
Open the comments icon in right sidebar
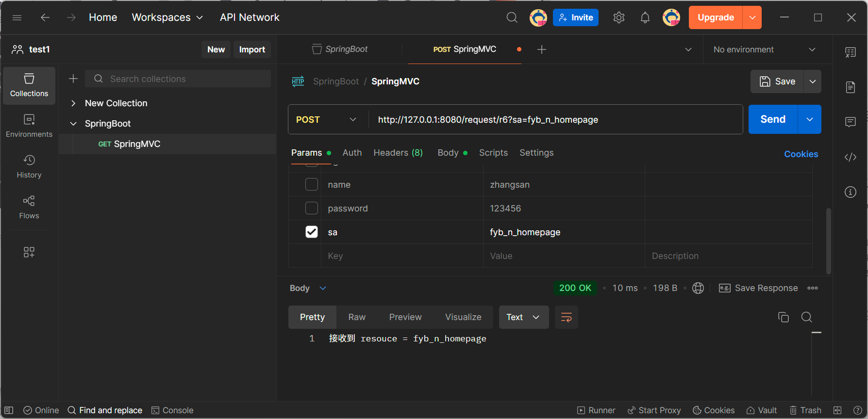coord(851,122)
